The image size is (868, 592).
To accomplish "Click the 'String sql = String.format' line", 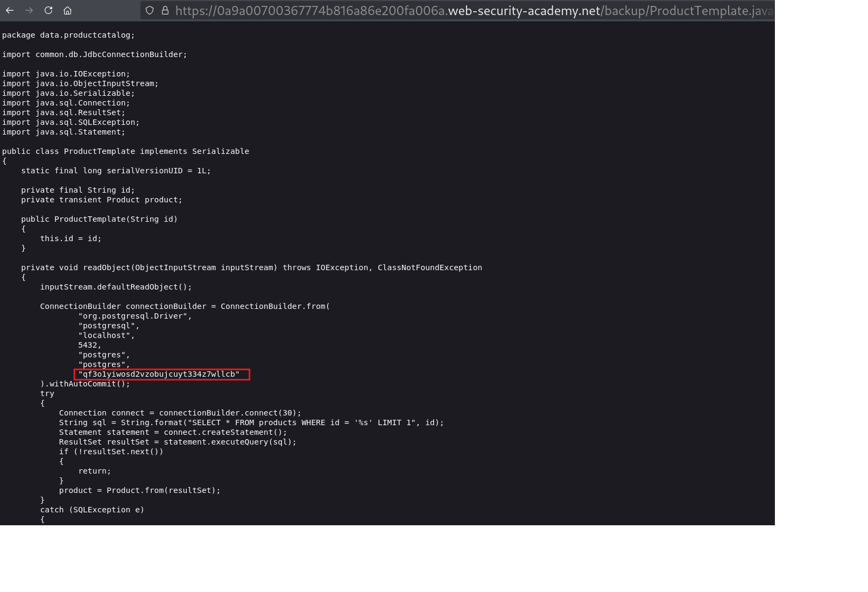I will coord(251,422).
